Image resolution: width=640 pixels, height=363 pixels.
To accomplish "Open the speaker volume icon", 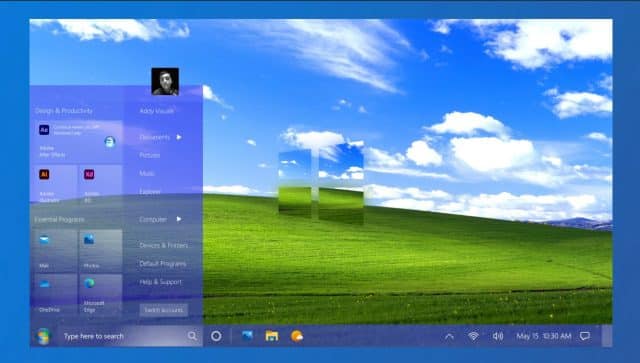I will click(498, 336).
